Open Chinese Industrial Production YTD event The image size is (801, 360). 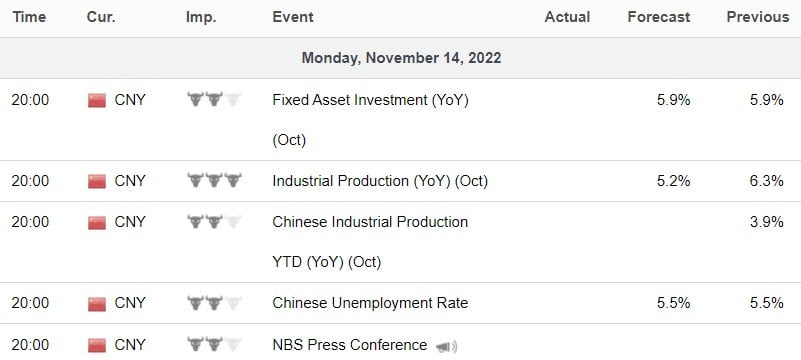(370, 242)
